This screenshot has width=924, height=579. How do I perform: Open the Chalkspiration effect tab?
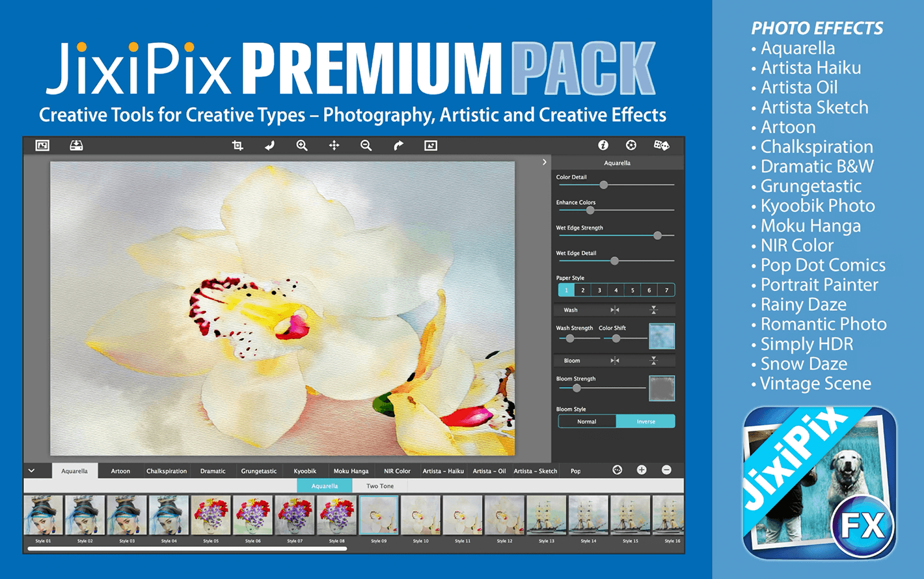click(x=167, y=471)
